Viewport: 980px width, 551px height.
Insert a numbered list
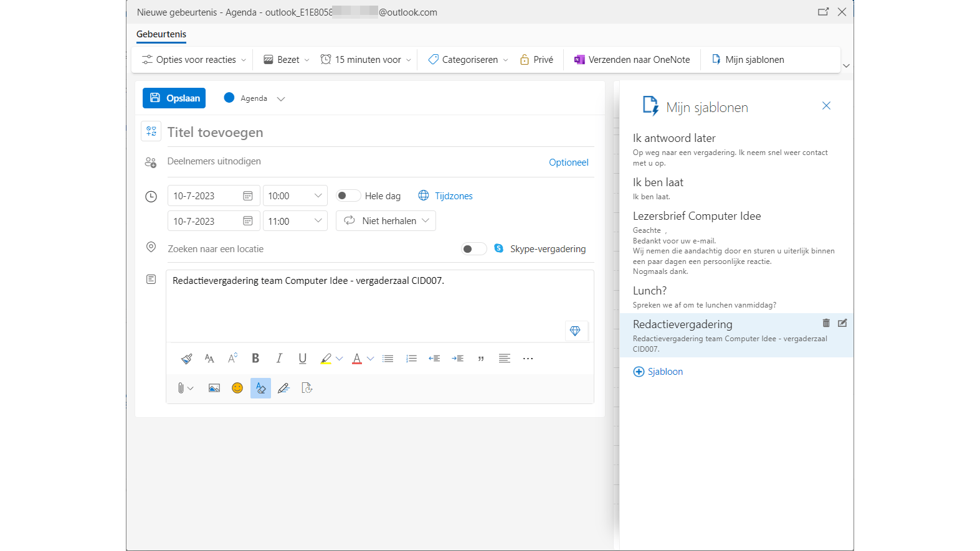[x=411, y=359]
